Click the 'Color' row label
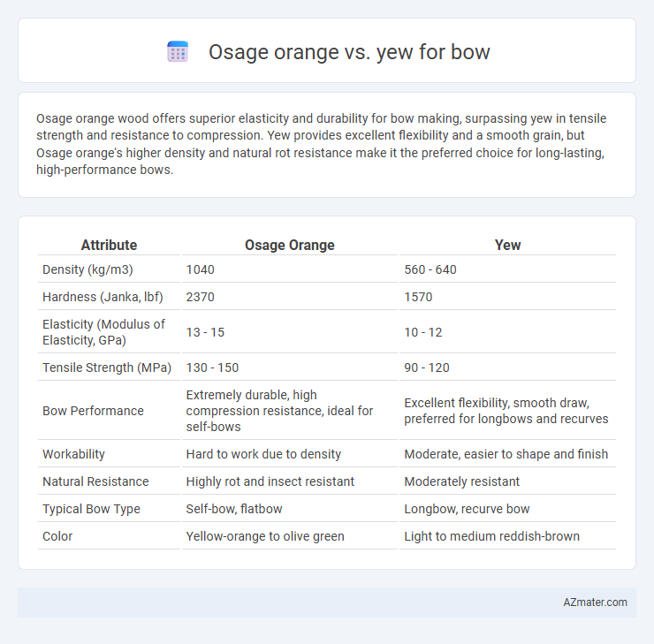The image size is (654, 644). [x=57, y=536]
